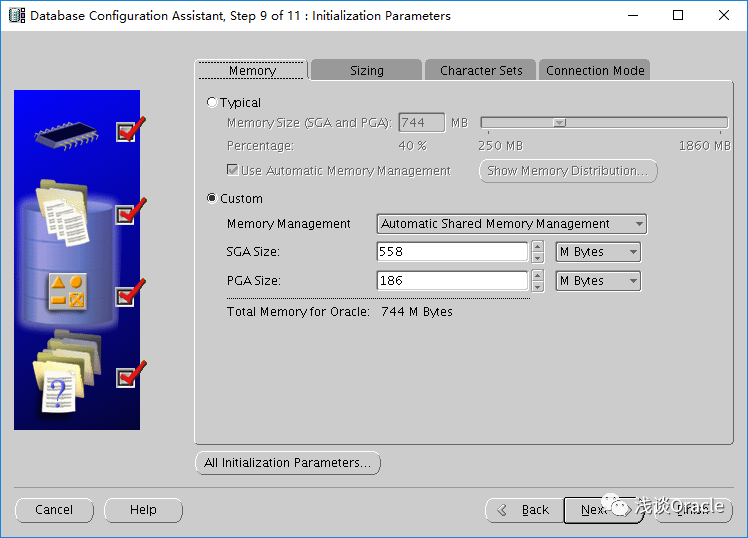Click the memory chip illustration icon
This screenshot has width=748, height=538.
(x=66, y=135)
